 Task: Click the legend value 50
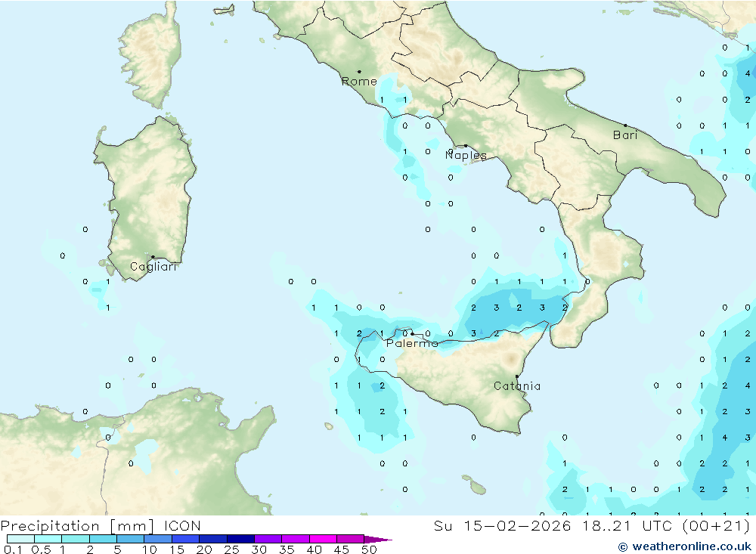coord(369,549)
